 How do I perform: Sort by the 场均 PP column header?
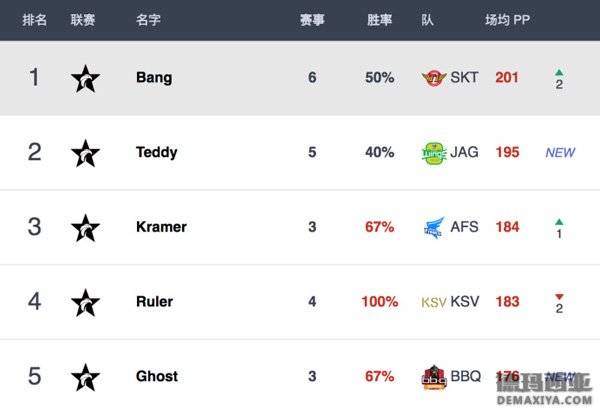(507, 20)
